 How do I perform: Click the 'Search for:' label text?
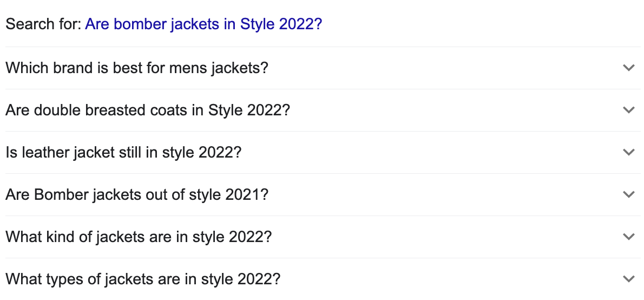click(43, 24)
